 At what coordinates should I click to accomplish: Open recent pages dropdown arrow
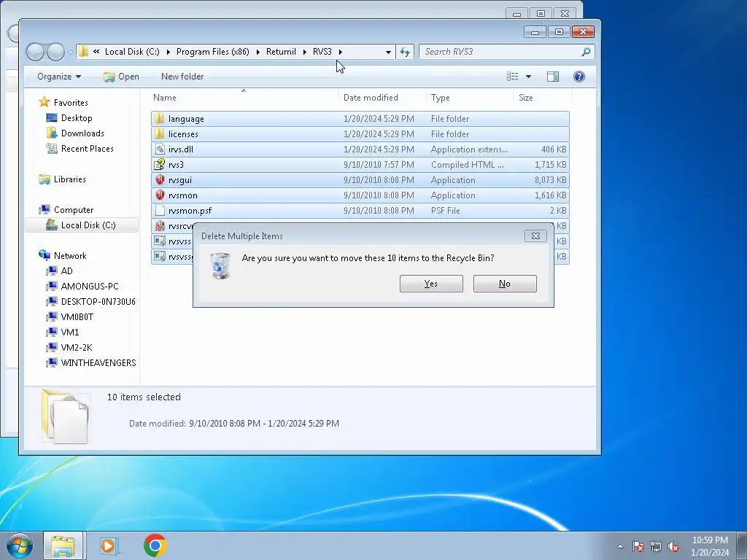70,52
